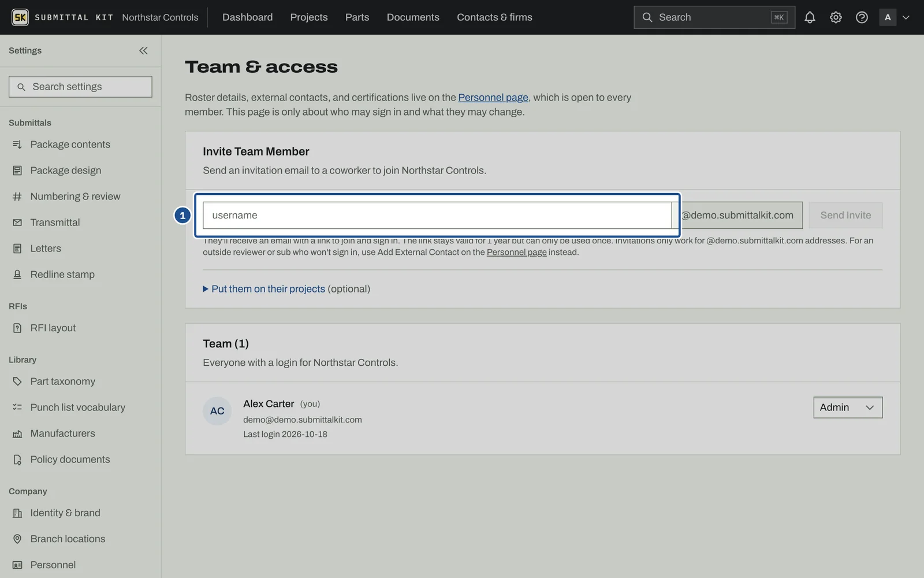Click the Punch list vocabulary icon
The image size is (924, 578).
(x=17, y=407)
